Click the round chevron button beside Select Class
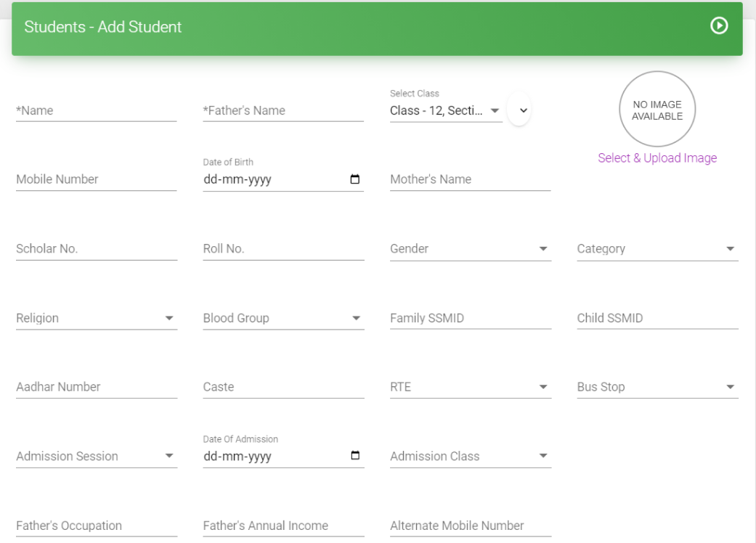 click(519, 110)
